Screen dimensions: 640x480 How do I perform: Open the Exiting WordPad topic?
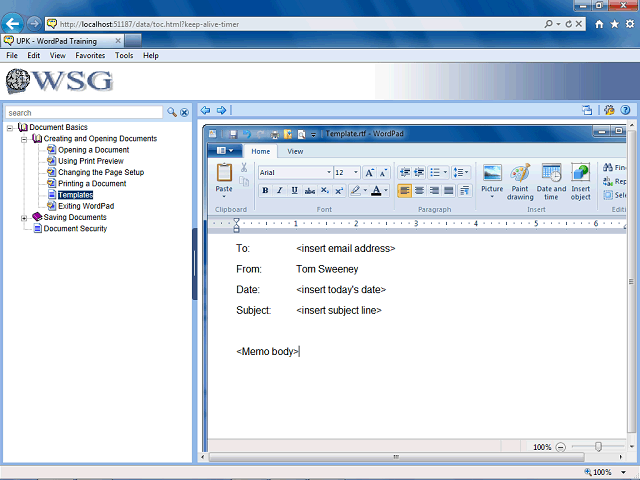tap(86, 206)
